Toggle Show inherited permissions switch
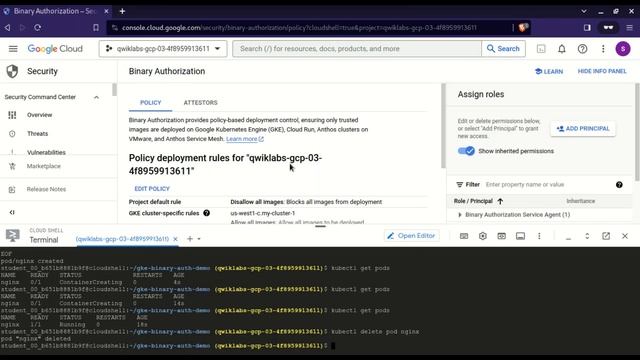The height and width of the screenshot is (360, 640). tap(466, 151)
